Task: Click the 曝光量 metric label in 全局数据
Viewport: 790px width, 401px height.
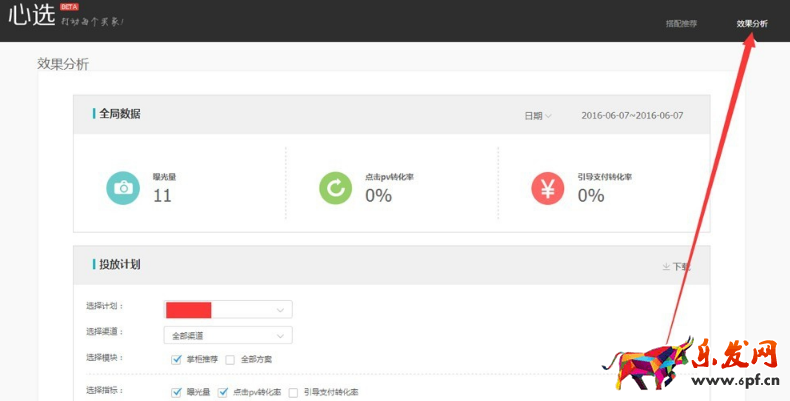Action: (165, 177)
